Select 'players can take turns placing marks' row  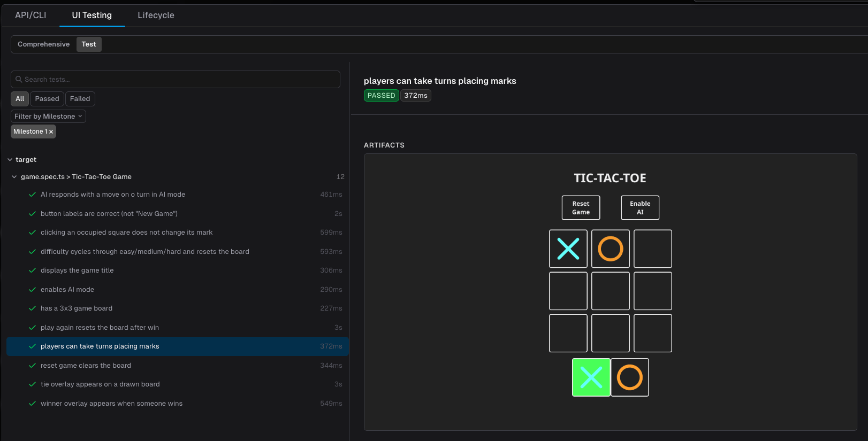177,346
